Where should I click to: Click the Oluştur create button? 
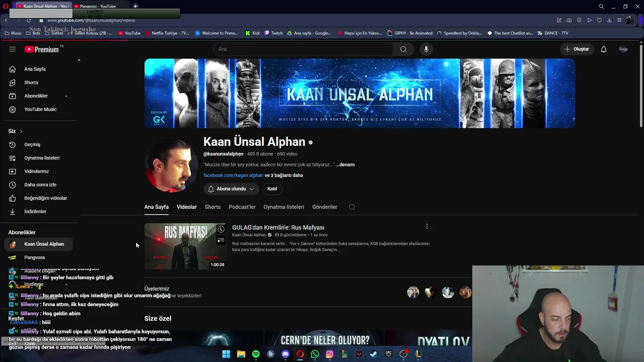576,49
